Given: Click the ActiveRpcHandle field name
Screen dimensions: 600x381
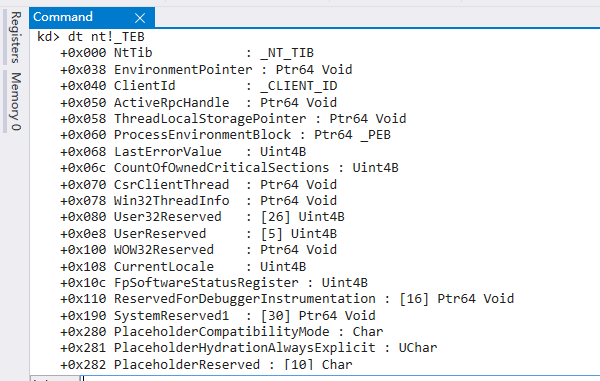Looking at the screenshot, I should coord(171,103).
